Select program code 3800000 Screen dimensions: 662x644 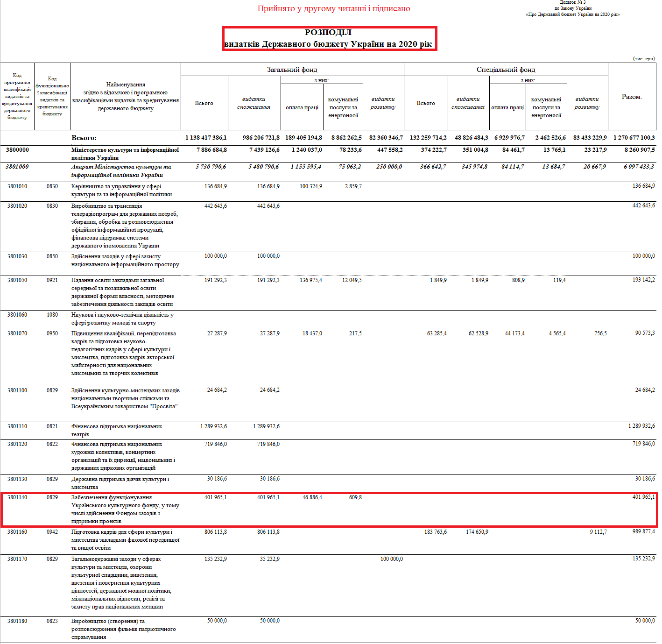click(17, 150)
